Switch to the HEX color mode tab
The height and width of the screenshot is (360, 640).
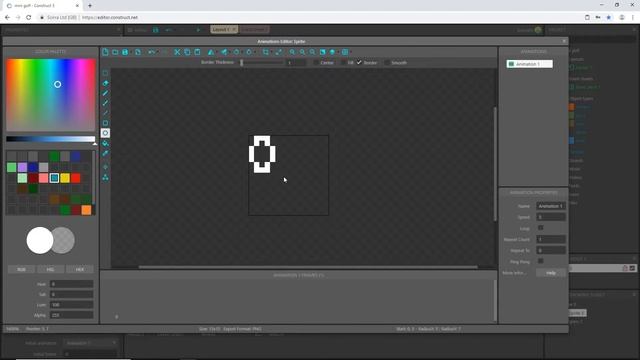80,269
